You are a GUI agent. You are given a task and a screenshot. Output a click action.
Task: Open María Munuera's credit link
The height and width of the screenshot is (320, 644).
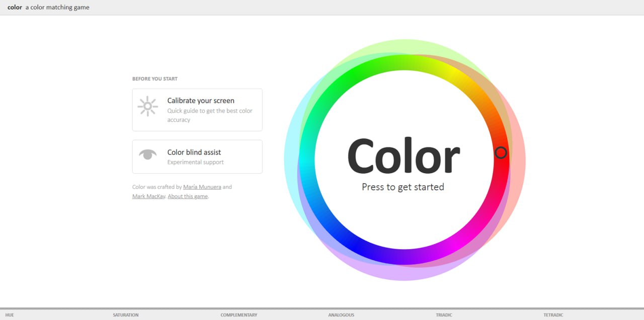pyautogui.click(x=202, y=187)
